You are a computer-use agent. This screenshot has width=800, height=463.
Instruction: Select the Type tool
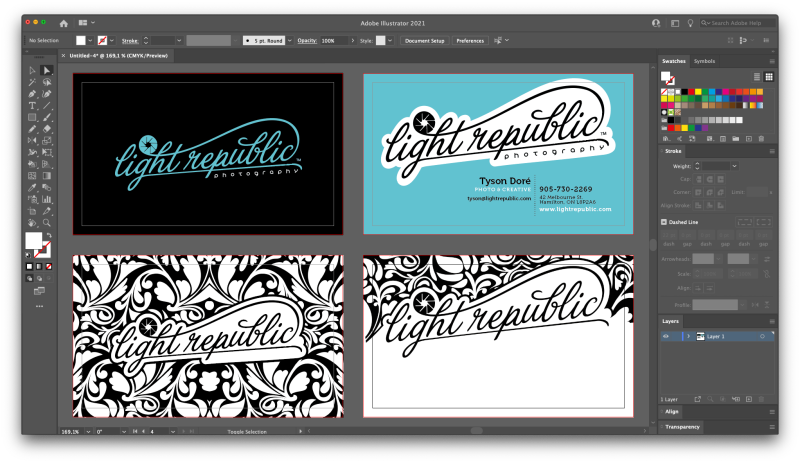pos(32,106)
